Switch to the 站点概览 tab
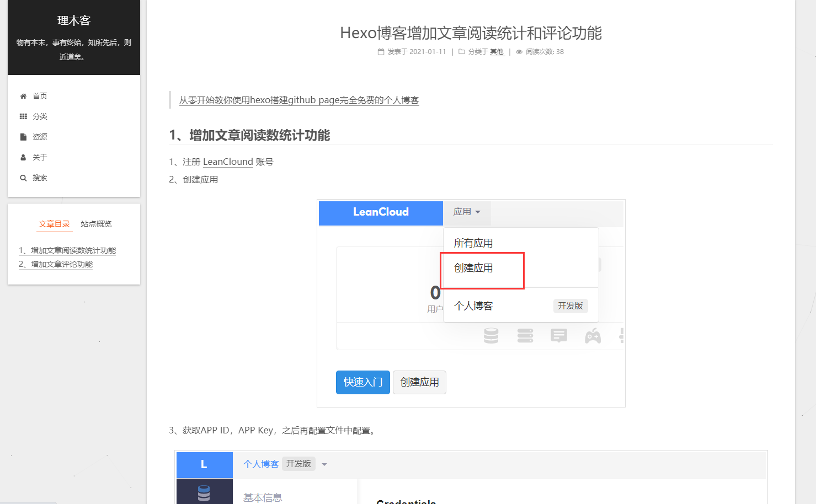This screenshot has width=816, height=504. point(96,224)
